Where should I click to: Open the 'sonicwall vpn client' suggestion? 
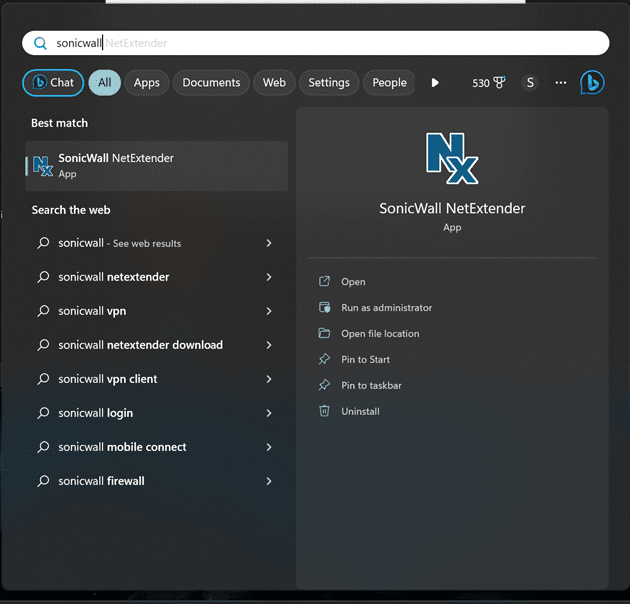tap(157, 379)
